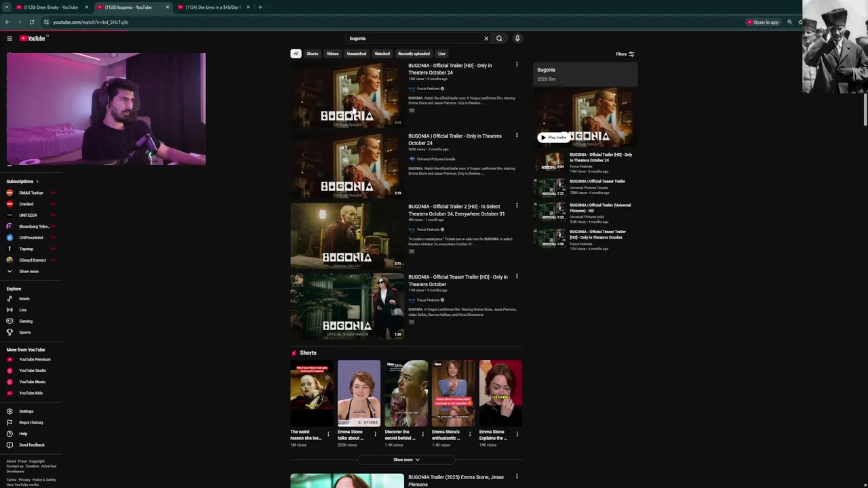Open Report history flag item
Screen dimensions: 868x488
(31, 422)
